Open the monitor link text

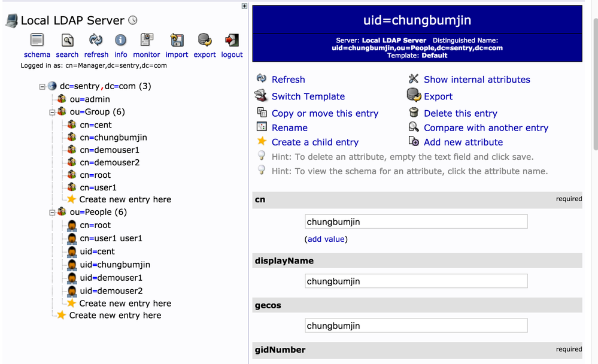pos(147,54)
